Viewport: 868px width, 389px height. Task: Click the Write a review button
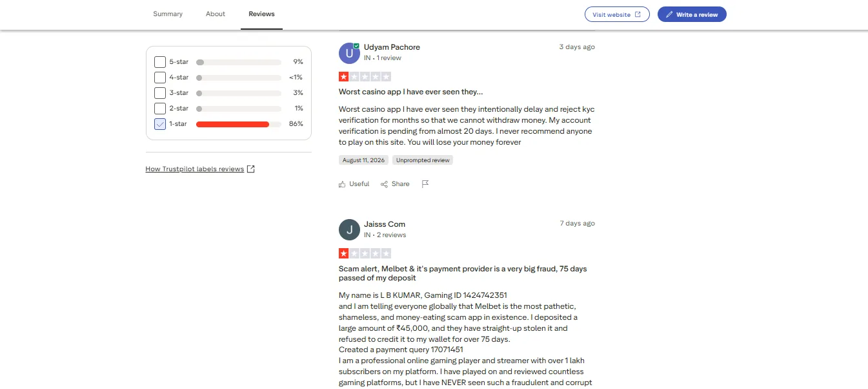692,14
